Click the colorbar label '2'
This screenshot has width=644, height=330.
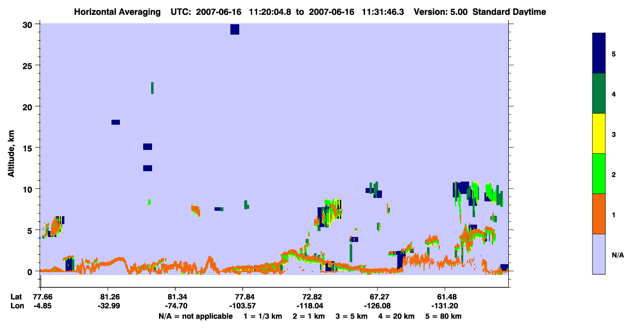point(614,175)
